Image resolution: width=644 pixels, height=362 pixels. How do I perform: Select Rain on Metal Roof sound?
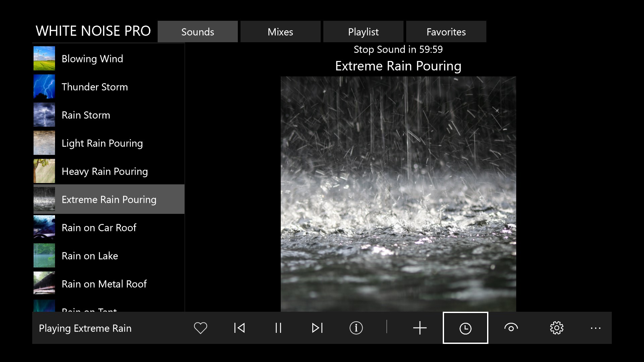point(104,284)
